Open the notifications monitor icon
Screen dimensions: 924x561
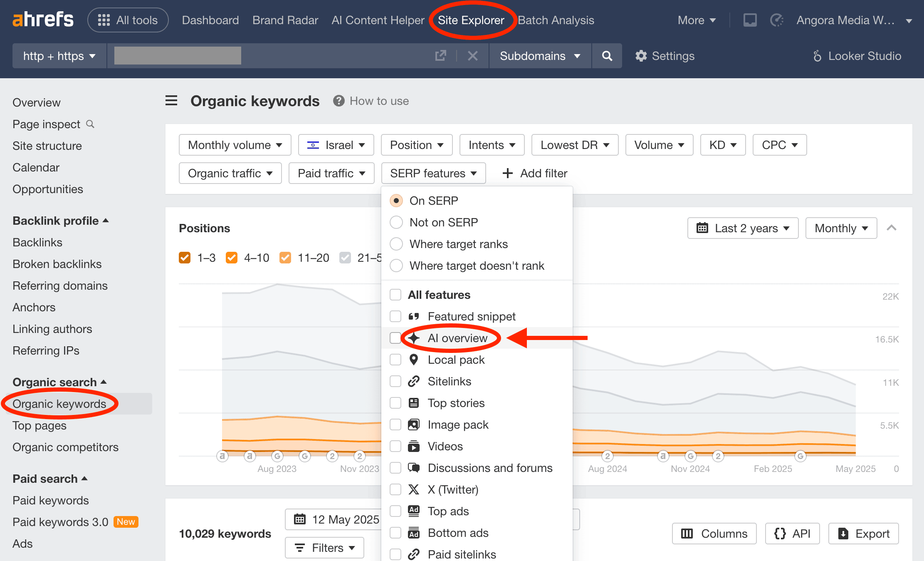pyautogui.click(x=750, y=20)
